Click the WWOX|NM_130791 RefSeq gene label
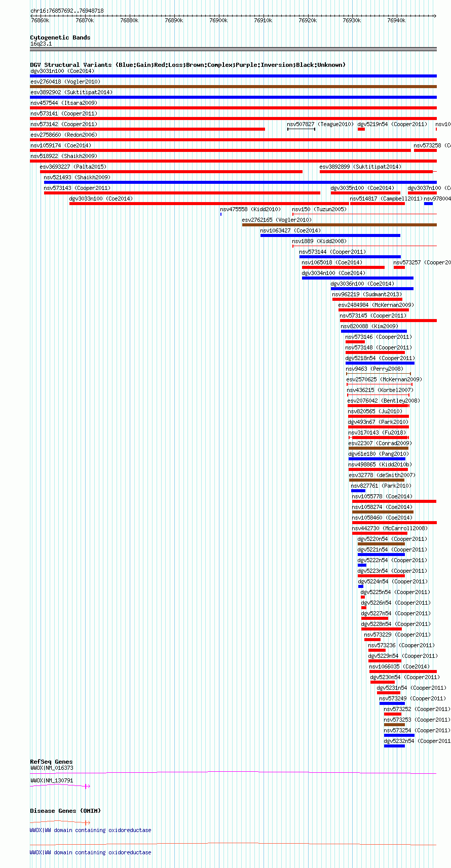Screen dimensions: 451x868 click(x=52, y=780)
